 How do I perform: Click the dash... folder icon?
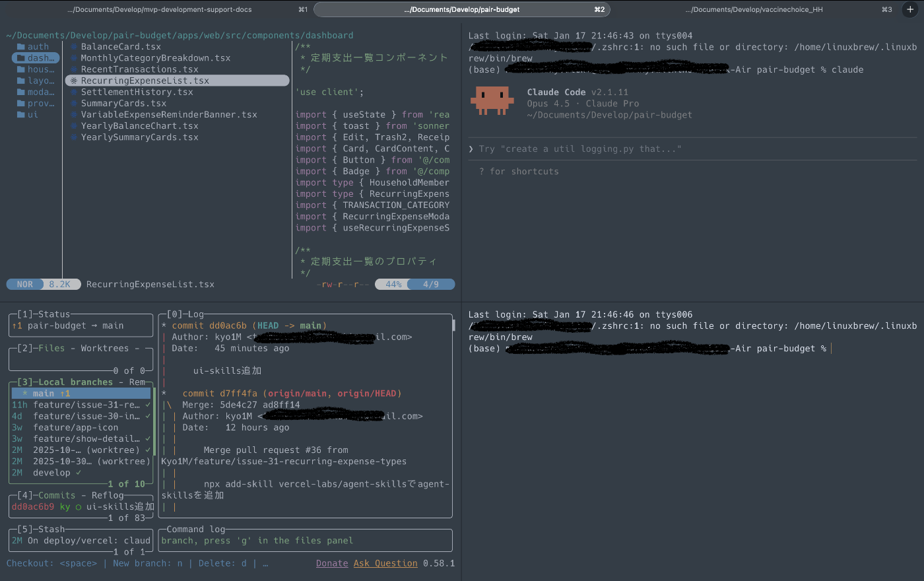pyautogui.click(x=21, y=58)
